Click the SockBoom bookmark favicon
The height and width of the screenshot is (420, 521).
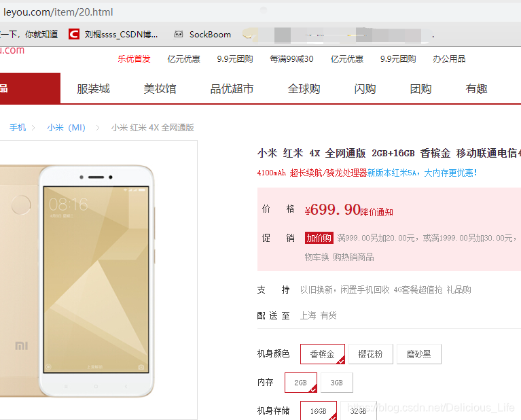179,34
